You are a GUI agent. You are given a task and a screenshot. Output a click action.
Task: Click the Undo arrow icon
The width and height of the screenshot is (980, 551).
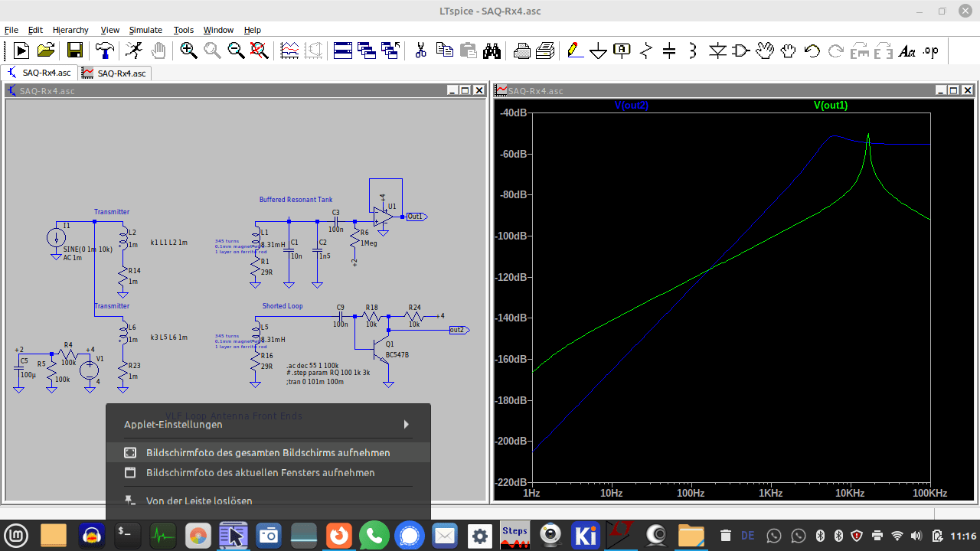click(812, 51)
